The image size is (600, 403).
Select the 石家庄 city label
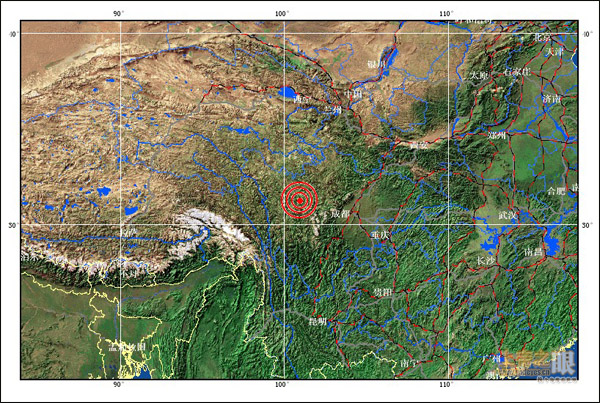point(517,72)
